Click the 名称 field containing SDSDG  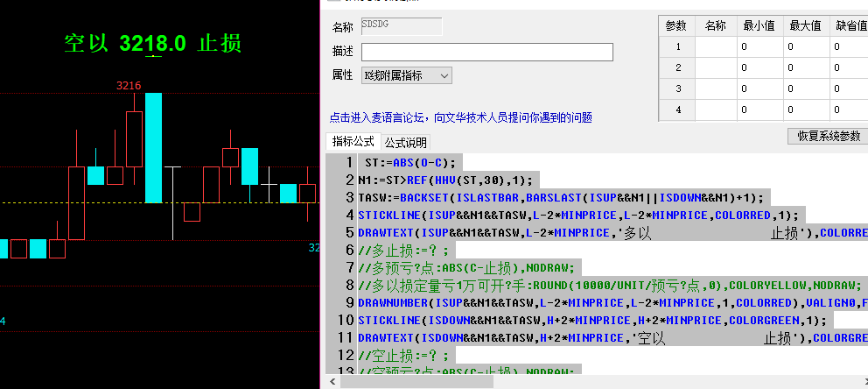tap(401, 27)
